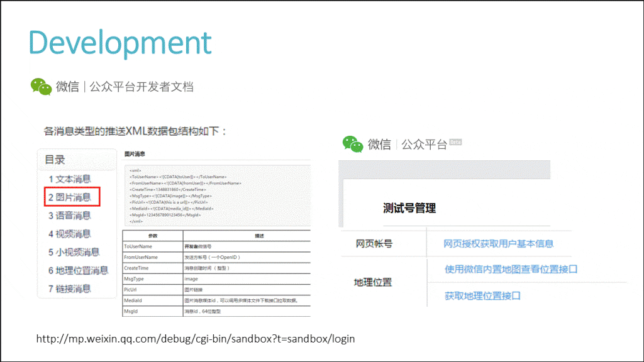Screen dimensions: 644x362
Task: Click the 地理位置 row label
Action: [373, 282]
